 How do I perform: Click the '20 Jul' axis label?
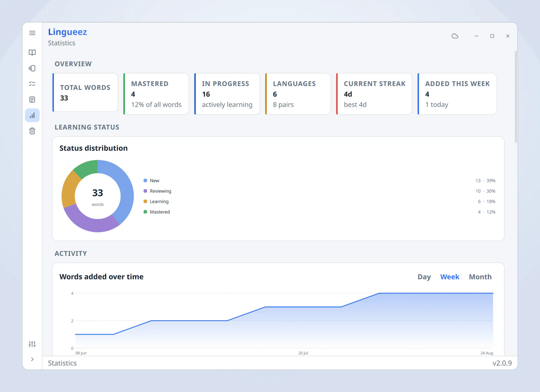[303, 353]
